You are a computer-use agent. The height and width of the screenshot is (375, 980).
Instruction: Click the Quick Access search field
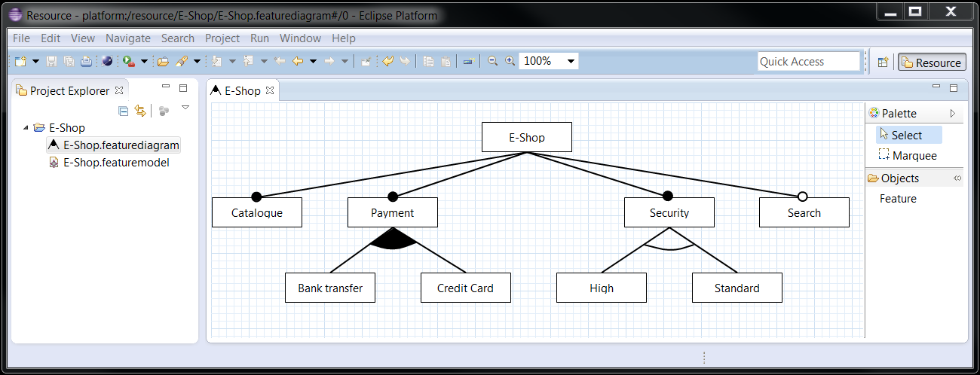(808, 62)
